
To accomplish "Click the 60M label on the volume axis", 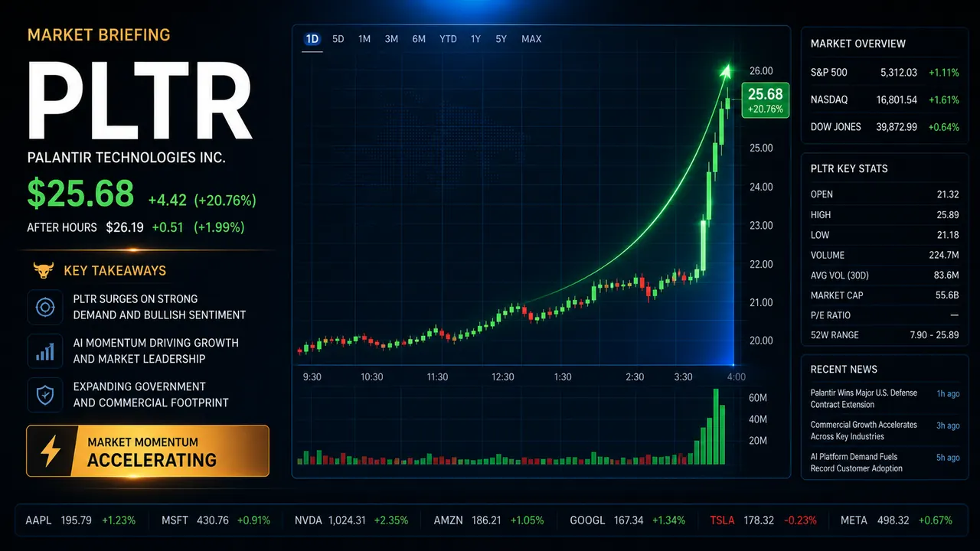I will tap(758, 398).
